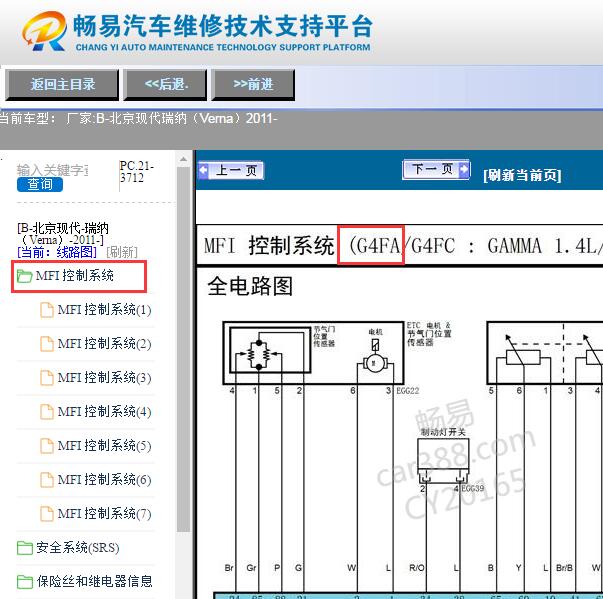Expand the 保险丝和继电器信息 folder
603x599 pixels.
(95, 581)
